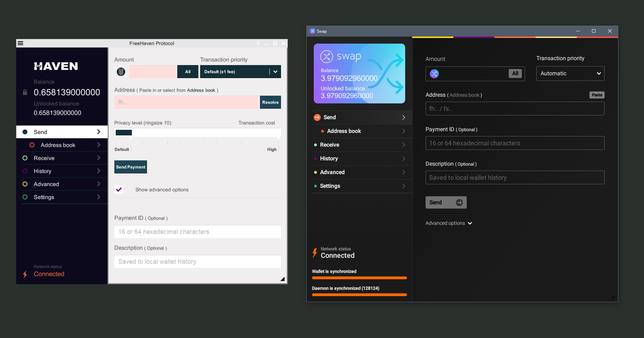644x338 pixels.
Task: Click the Swap address field showing fh.. / fs..
Action: tap(515, 109)
